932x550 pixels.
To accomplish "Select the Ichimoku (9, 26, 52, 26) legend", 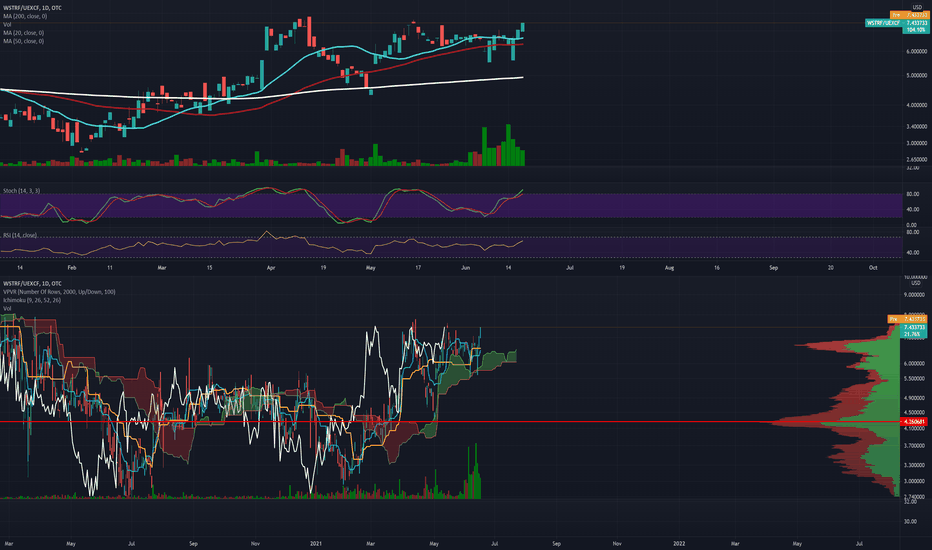I will tap(32, 300).
